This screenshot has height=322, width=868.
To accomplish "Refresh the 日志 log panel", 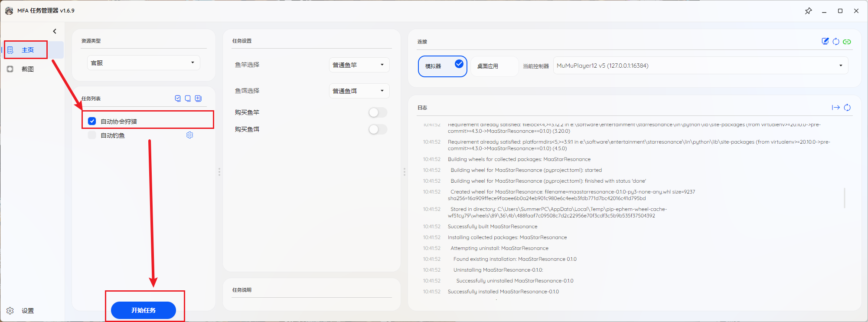I will click(847, 108).
